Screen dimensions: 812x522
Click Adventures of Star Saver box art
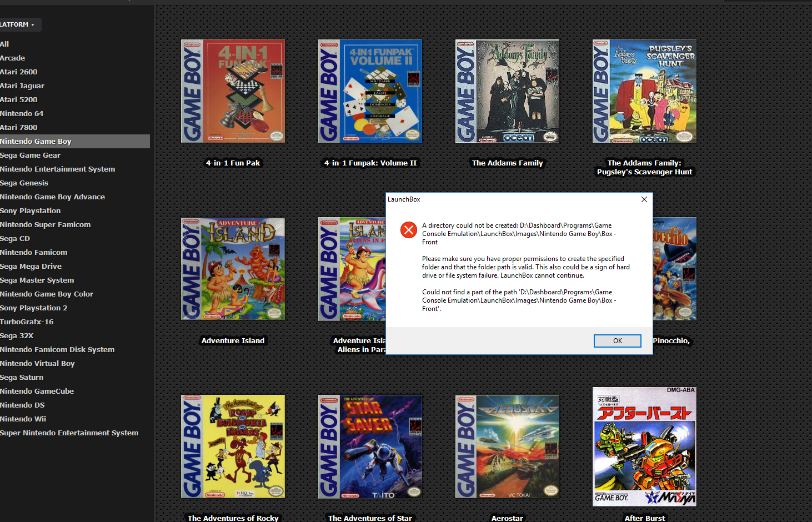(x=370, y=446)
